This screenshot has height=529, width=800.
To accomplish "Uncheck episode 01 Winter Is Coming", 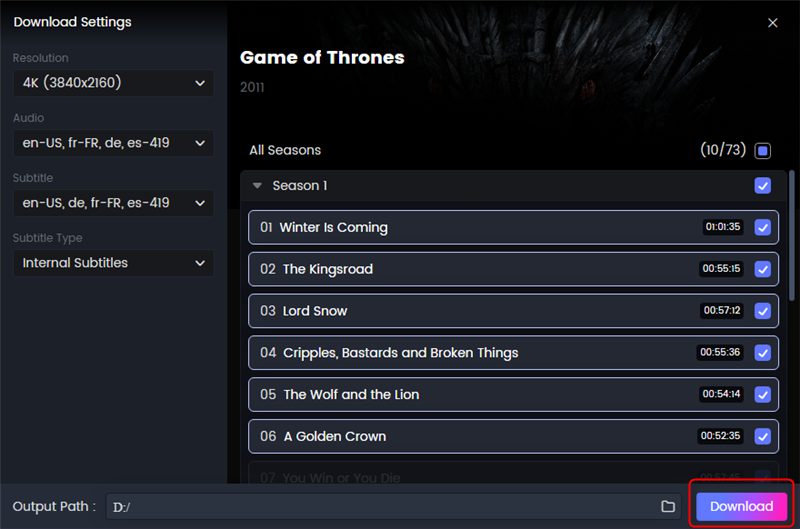I will [763, 227].
